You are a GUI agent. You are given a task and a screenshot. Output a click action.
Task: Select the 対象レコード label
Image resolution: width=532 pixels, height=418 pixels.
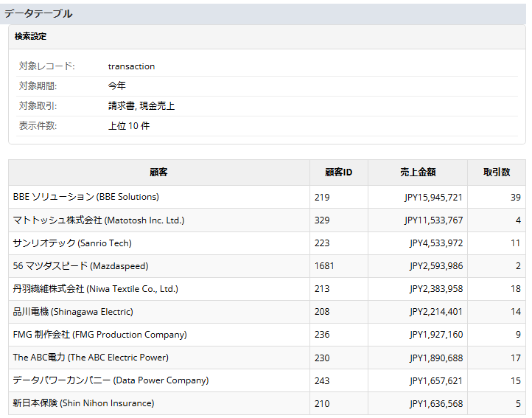pyautogui.click(x=47, y=66)
